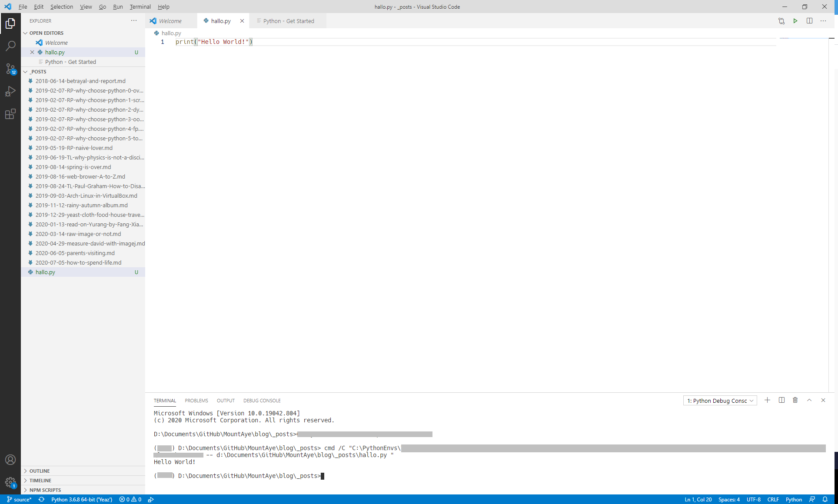Open the Python Debug Console terminal dropdown
The width and height of the screenshot is (838, 504).
point(720,401)
